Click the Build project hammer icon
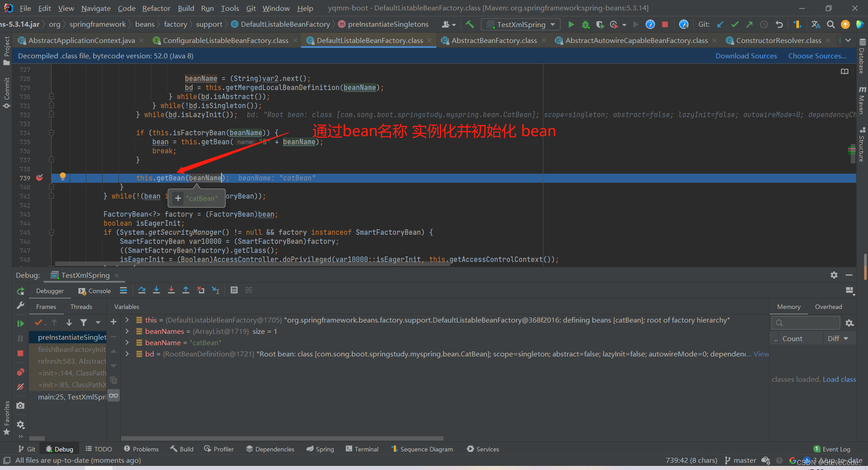 click(x=470, y=24)
